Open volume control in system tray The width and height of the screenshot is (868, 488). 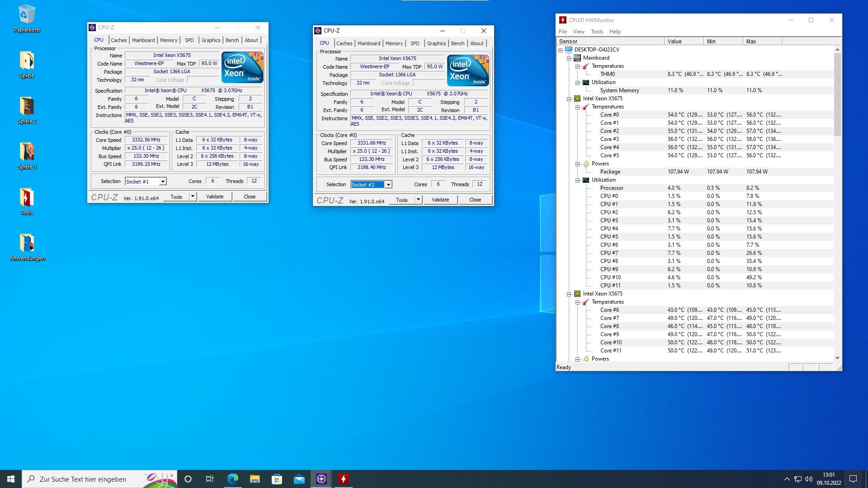[809, 479]
